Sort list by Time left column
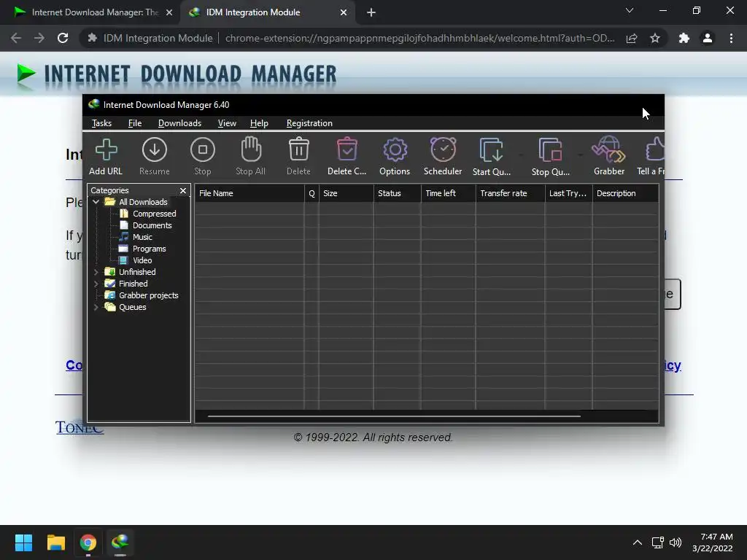This screenshot has height=560, width=747. click(449, 193)
